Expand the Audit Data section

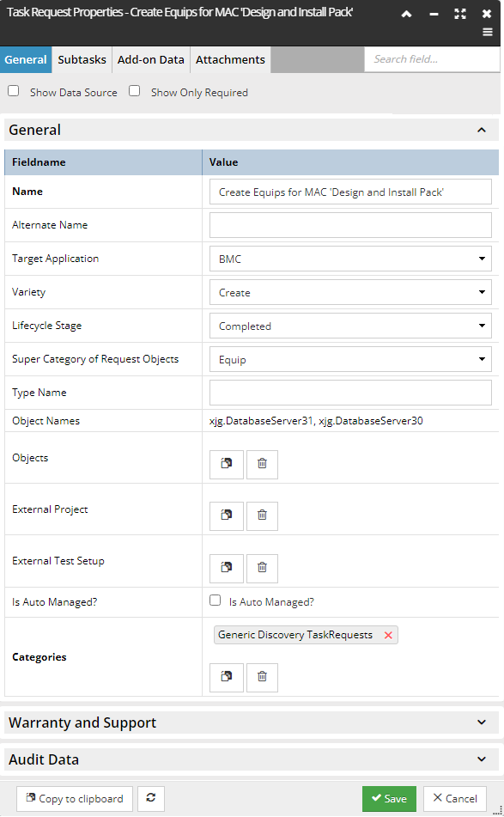(x=252, y=759)
